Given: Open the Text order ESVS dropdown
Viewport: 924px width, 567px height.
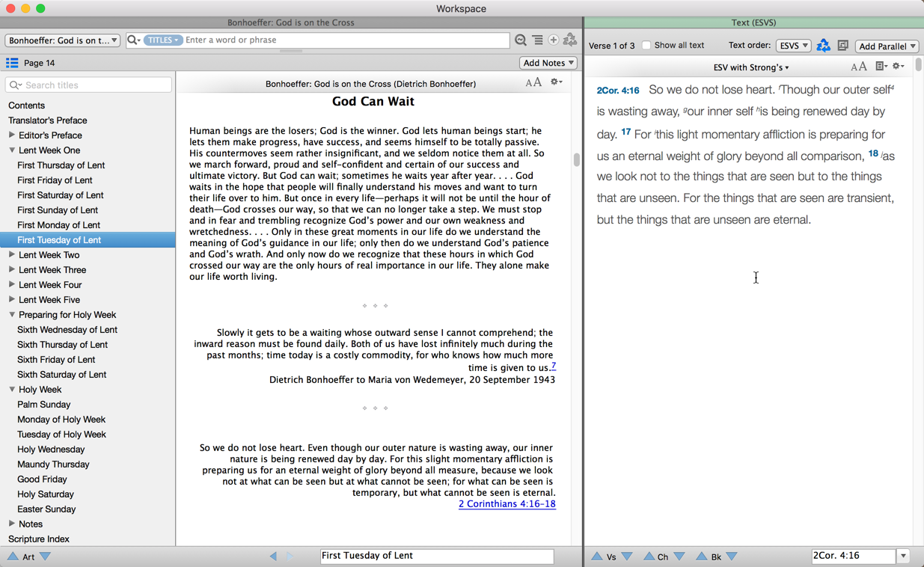Looking at the screenshot, I should [x=793, y=46].
